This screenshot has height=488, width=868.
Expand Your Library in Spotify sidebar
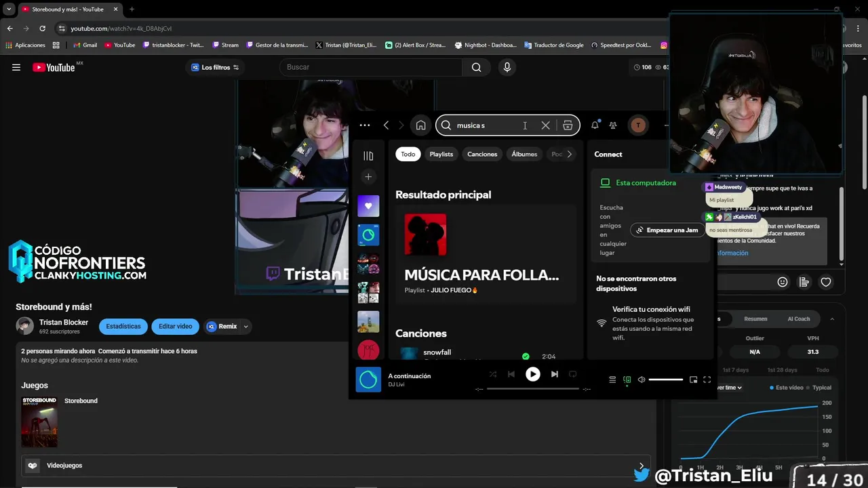(x=368, y=156)
